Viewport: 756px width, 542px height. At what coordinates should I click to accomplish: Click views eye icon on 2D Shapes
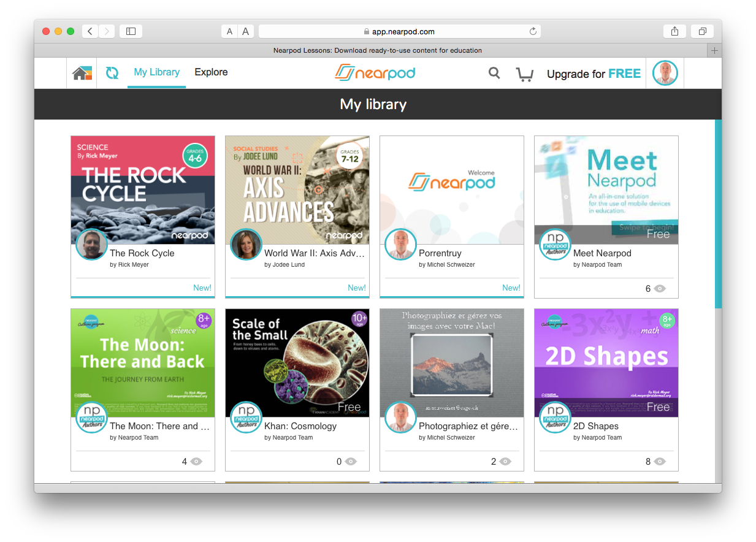(660, 462)
